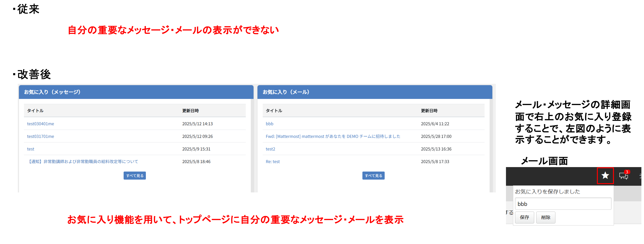The height and width of the screenshot is (244, 644).
Task: Click the message favorites panel scrollbar
Action: [252, 145]
